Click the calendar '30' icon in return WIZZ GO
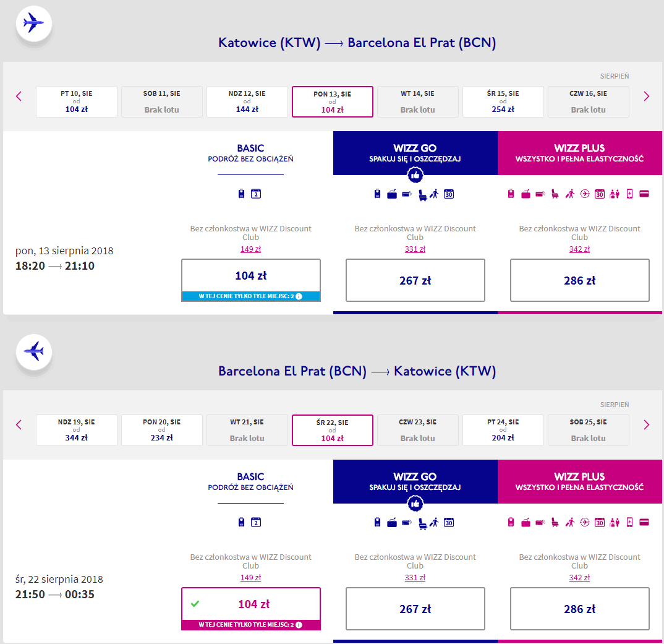664x644 pixels. point(449,523)
